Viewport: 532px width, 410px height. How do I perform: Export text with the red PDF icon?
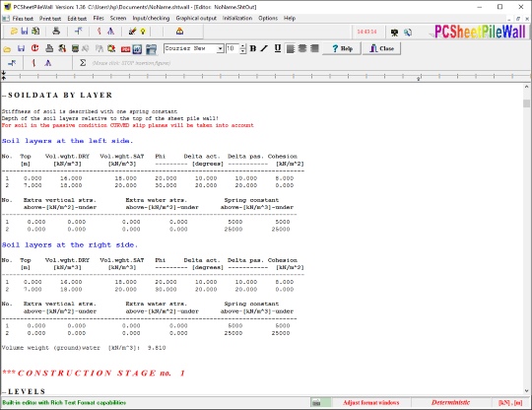click(125, 49)
